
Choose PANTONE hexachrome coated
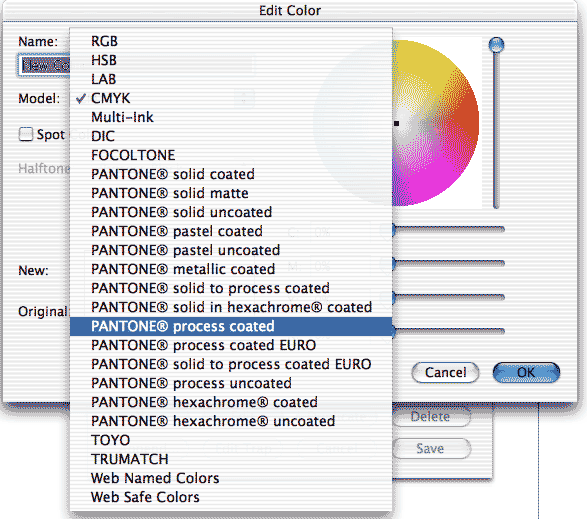point(231,403)
